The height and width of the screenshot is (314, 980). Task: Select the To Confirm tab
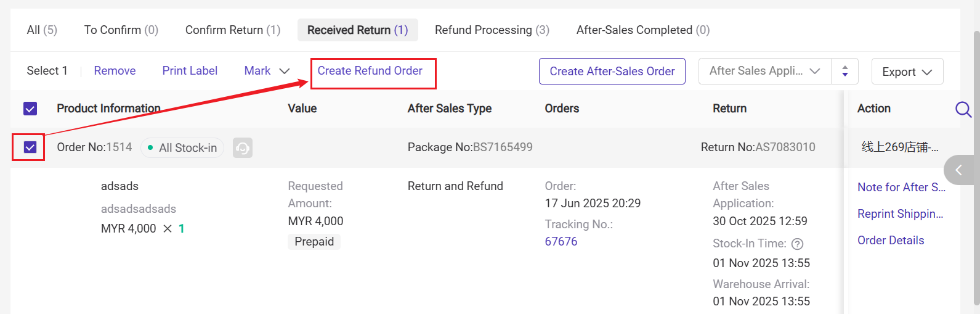[121, 30]
